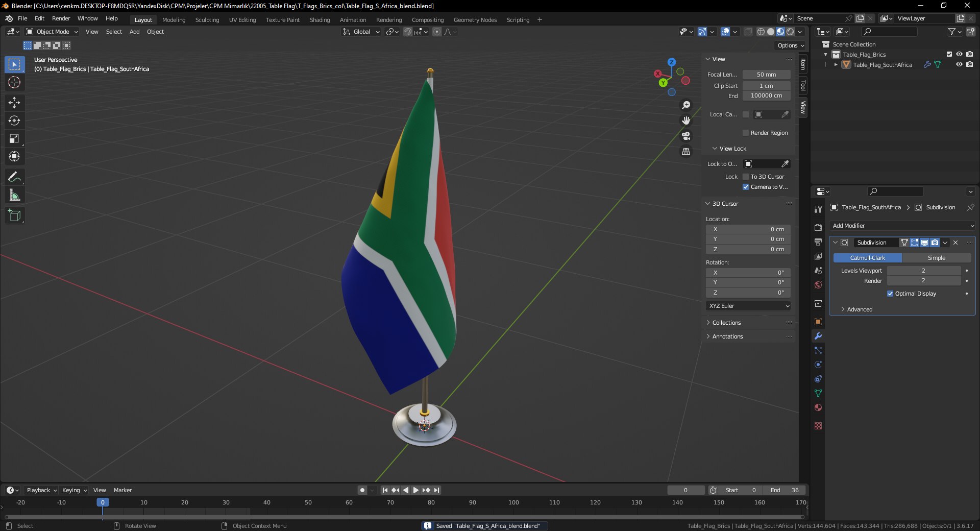Expand the Annotations panel
The image size is (980, 531).
coord(727,336)
